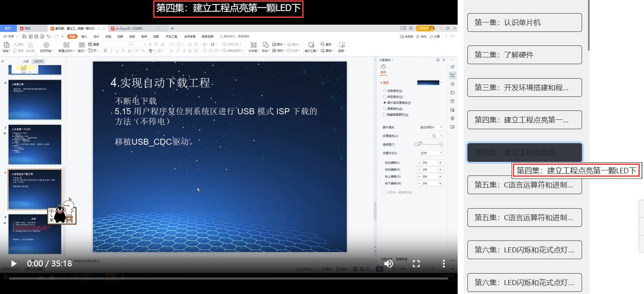Select 图片或纹理填充 radio option

pos(385,103)
